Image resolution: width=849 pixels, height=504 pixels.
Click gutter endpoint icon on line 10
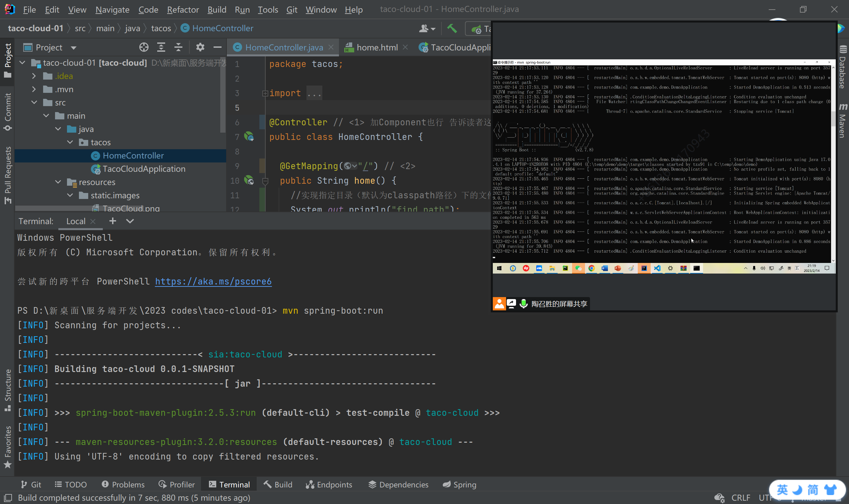pos(249,180)
